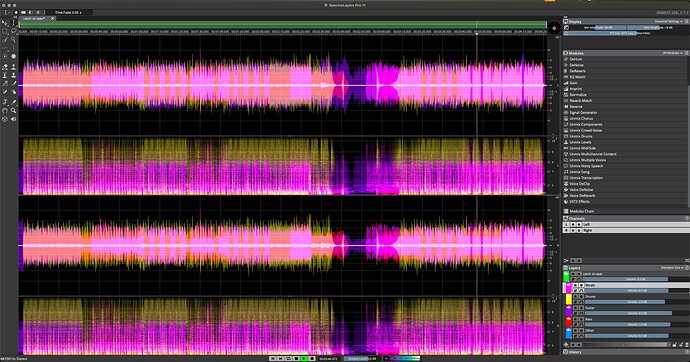Select the speaker playback tool in left palette

point(13,119)
